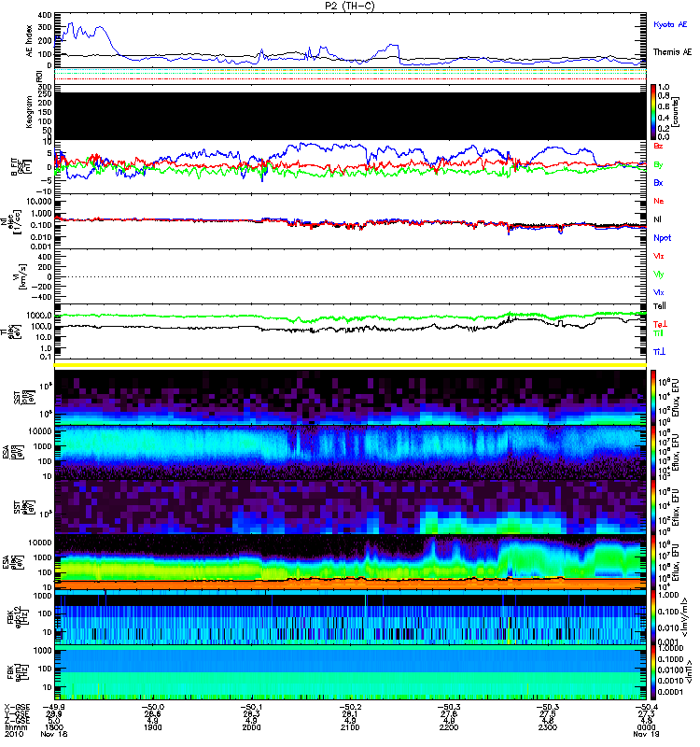
Task: Click the ESA ion Eflux color bar
Action: coord(653,452)
